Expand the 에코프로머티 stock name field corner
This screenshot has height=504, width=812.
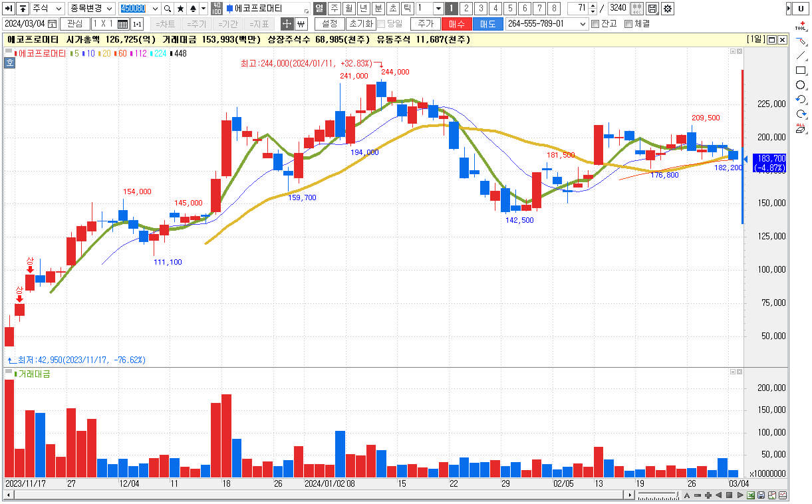[306, 12]
